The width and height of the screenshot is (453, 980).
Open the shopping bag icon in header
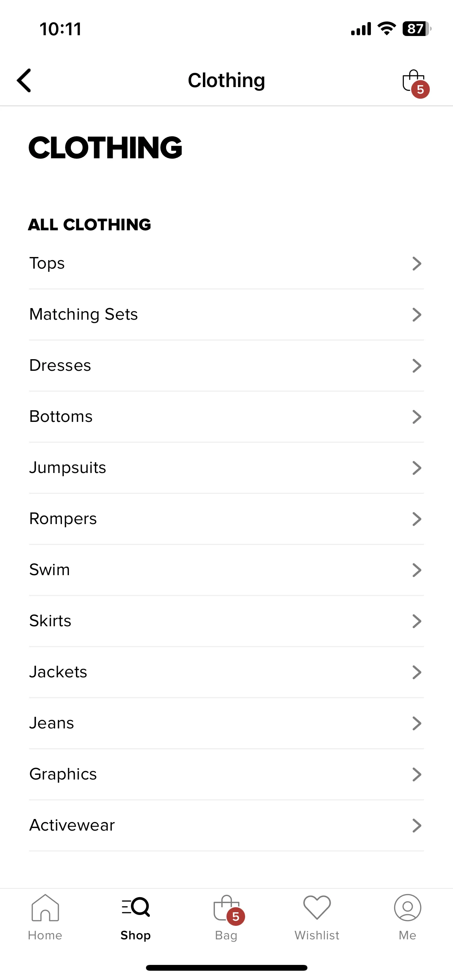click(416, 83)
